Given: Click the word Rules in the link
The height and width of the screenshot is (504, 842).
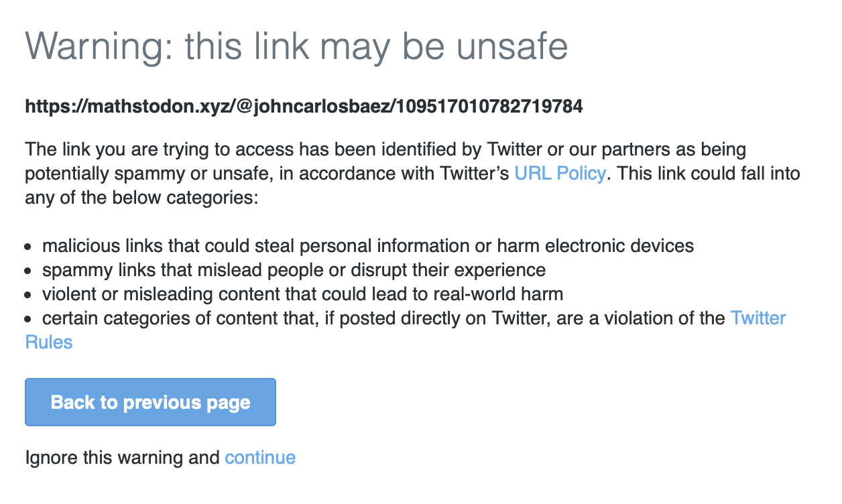Looking at the screenshot, I should pos(48,342).
